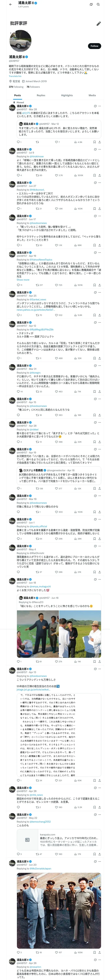110x980 pixels.
Task: Share the Jul 9 post
Action: point(99,175)
